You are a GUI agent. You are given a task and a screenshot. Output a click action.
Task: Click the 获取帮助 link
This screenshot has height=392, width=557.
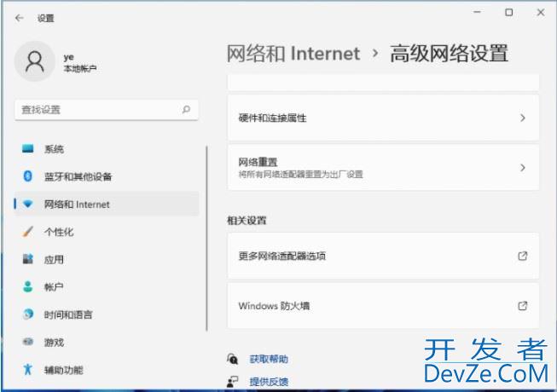coord(269,359)
